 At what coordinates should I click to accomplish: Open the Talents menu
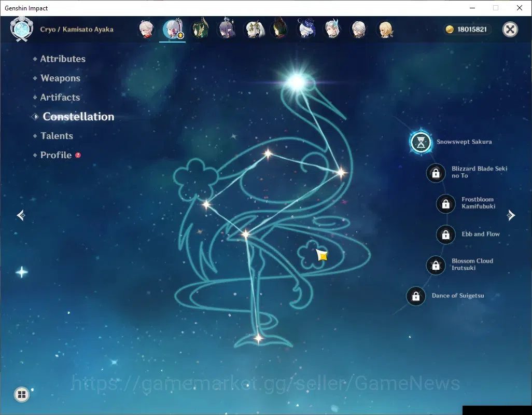57,136
